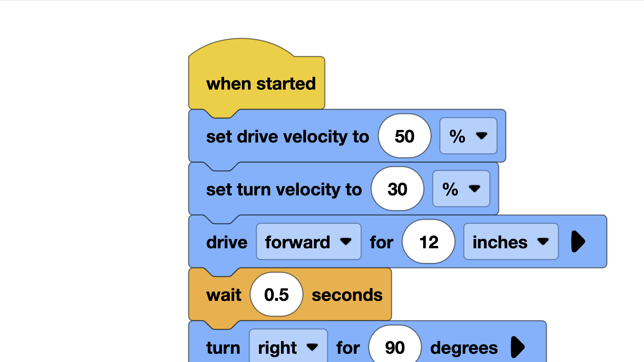Image resolution: width=644 pixels, height=362 pixels.
Task: Select the turn right block
Action: click(223, 347)
